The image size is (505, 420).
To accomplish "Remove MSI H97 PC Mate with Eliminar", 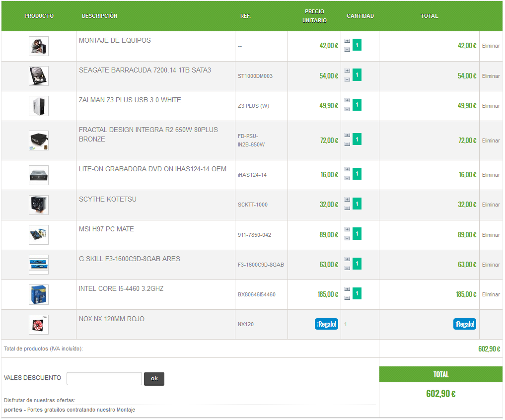I will 491,235.
